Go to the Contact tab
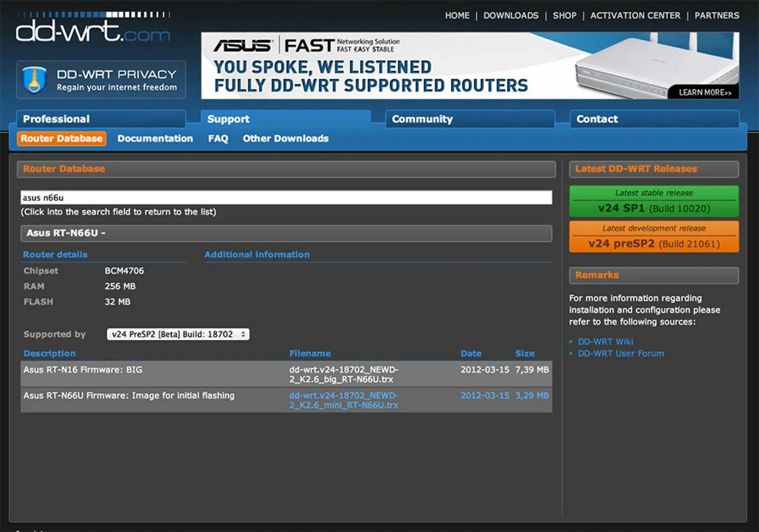The width and height of the screenshot is (759, 532). 654,119
